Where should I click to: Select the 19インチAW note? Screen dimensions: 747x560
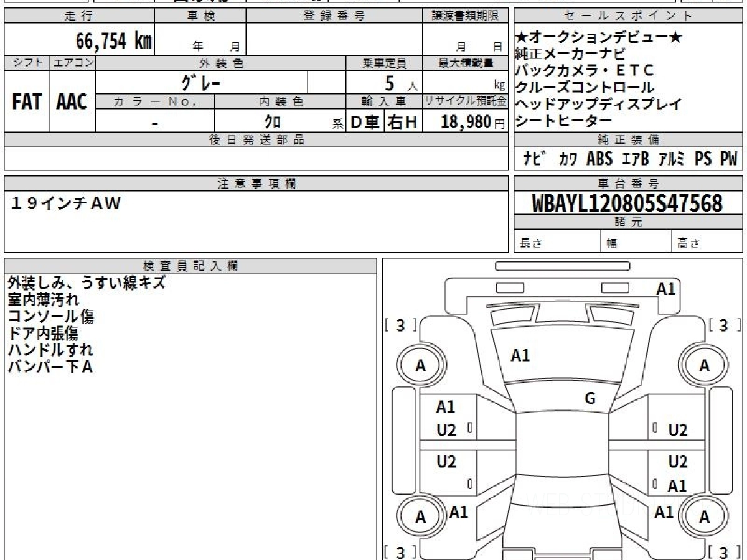tap(65, 203)
